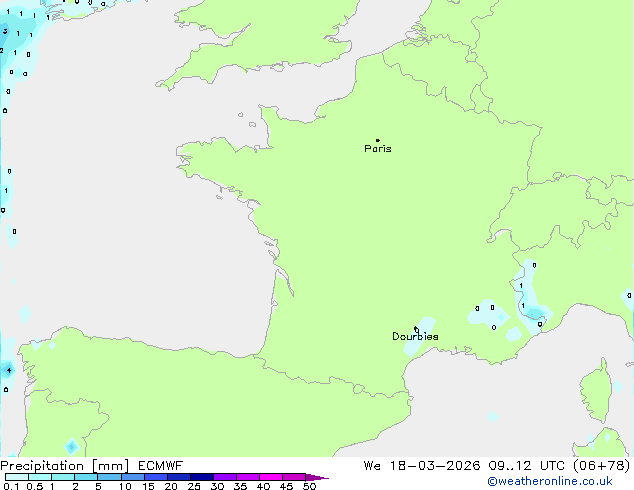Select the 40–45 mm magenta legend swatch
Image resolution: width=634 pixels, height=490 pixels.
point(271,477)
